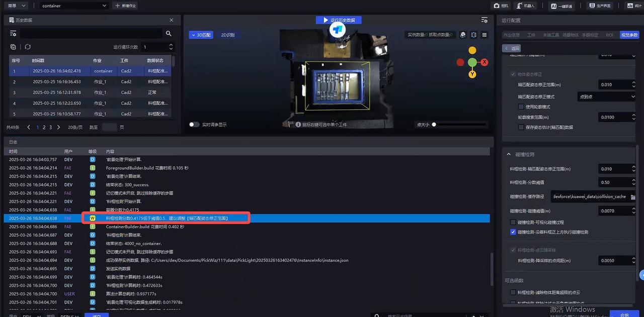Click the 运行历史数据 button

click(339, 20)
